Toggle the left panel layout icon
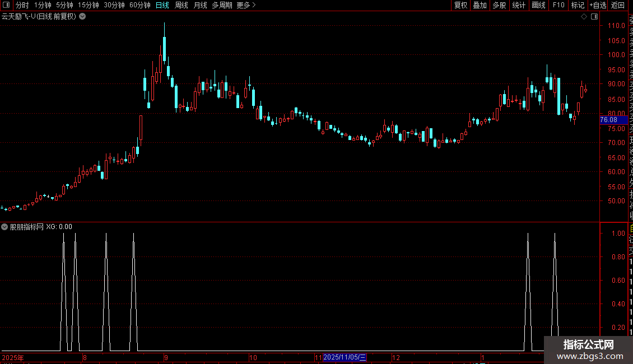633x364 pixels. click(6, 5)
